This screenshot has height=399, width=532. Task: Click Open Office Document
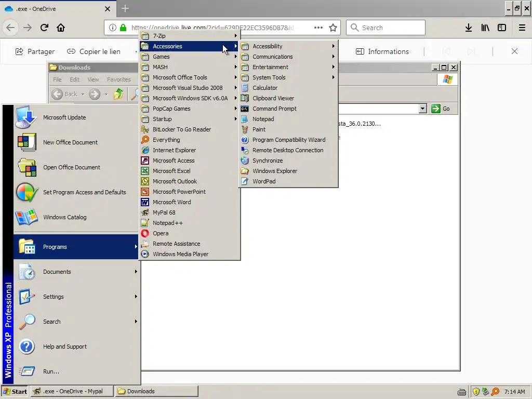click(76, 167)
